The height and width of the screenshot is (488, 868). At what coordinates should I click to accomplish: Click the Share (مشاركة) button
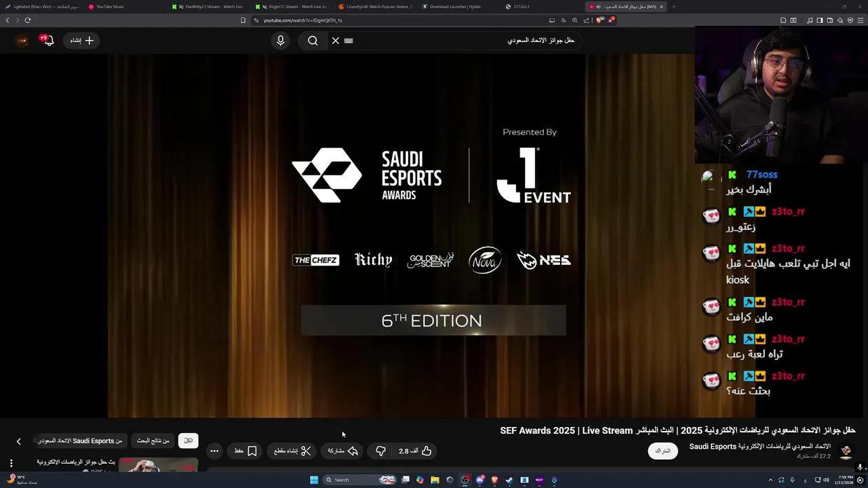(x=343, y=451)
